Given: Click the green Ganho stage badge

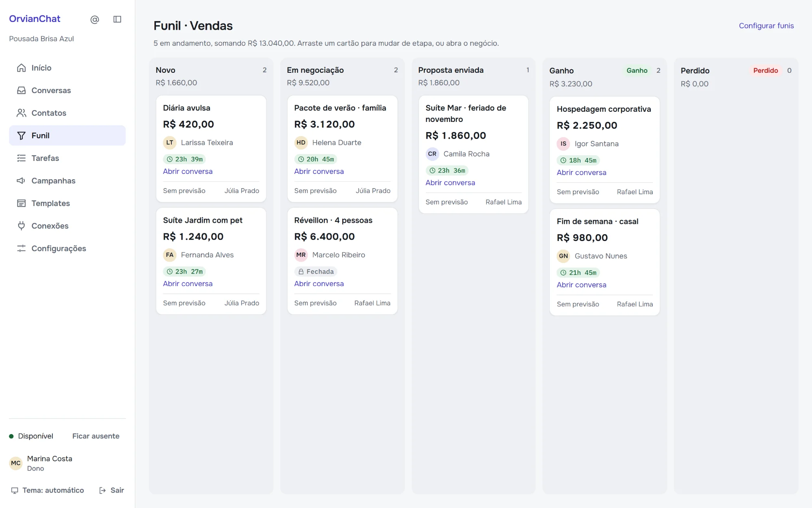Looking at the screenshot, I should 637,70.
